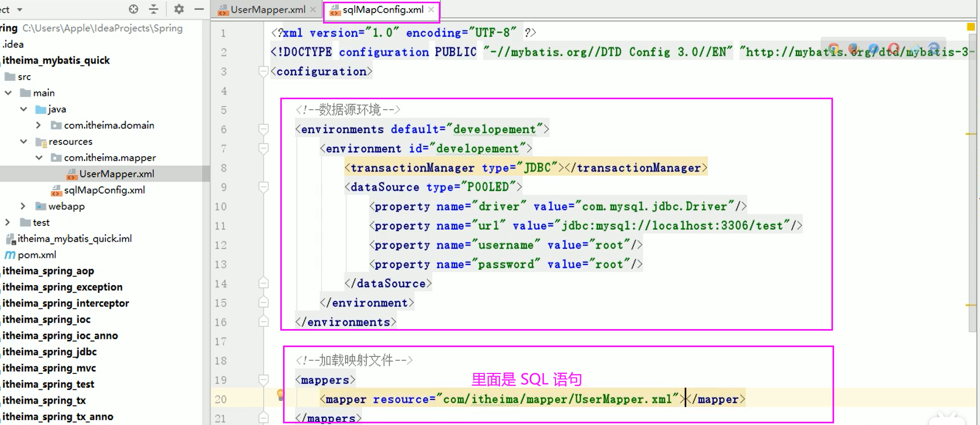The width and height of the screenshot is (980, 425).
Task: Click the fold end marker at line 14
Action: pos(263,283)
